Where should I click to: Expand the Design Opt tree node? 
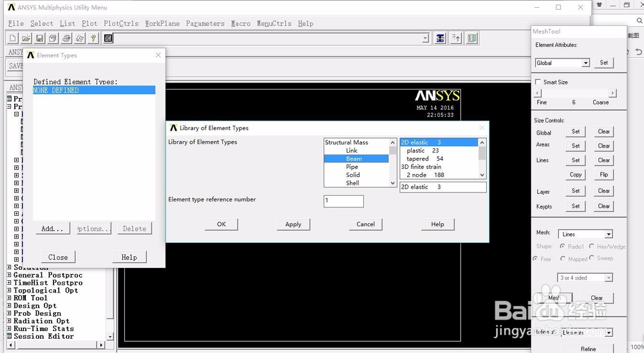point(10,306)
